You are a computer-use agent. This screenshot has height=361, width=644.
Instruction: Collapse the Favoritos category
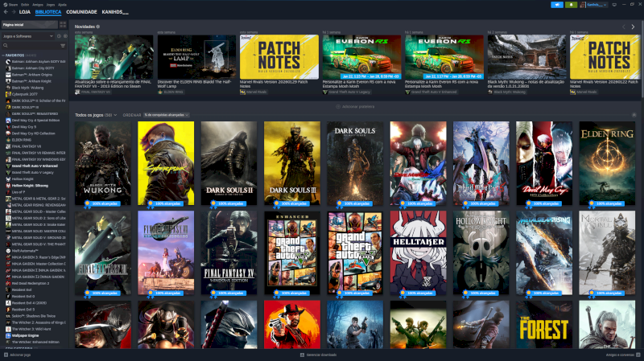[x=4, y=55]
